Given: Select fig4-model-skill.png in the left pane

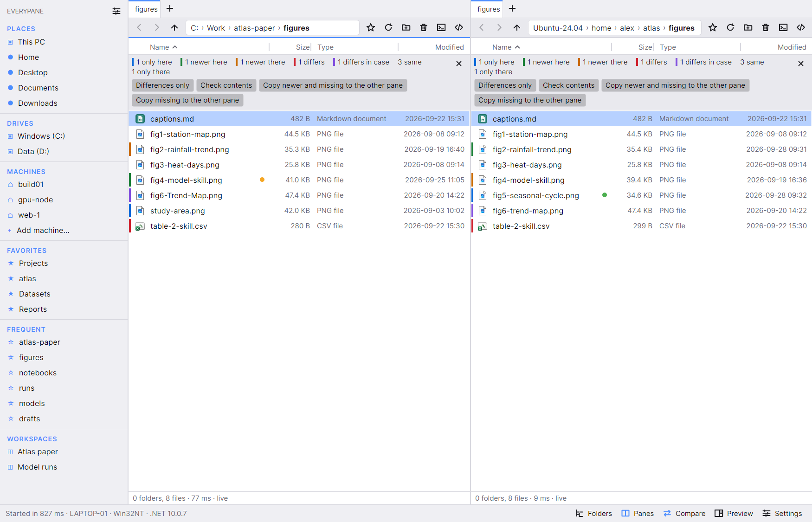Looking at the screenshot, I should [299, 180].
